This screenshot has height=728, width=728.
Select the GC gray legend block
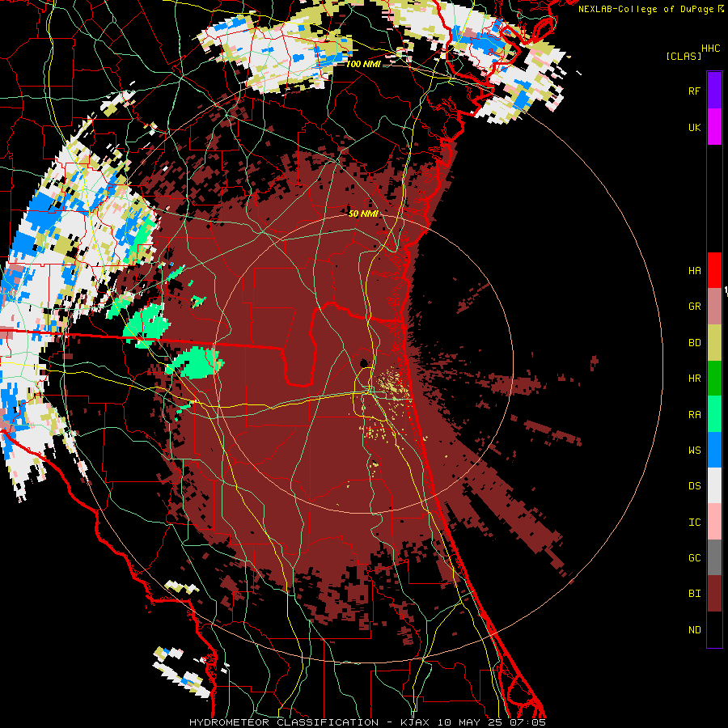click(714, 557)
